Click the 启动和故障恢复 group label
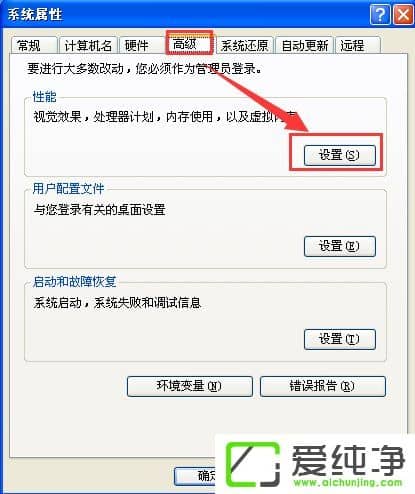This screenshot has width=415, height=494. click(x=74, y=282)
